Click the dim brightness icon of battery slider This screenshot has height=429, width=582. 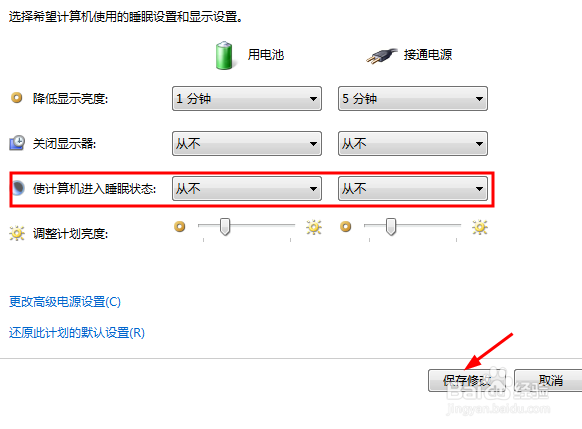180,226
